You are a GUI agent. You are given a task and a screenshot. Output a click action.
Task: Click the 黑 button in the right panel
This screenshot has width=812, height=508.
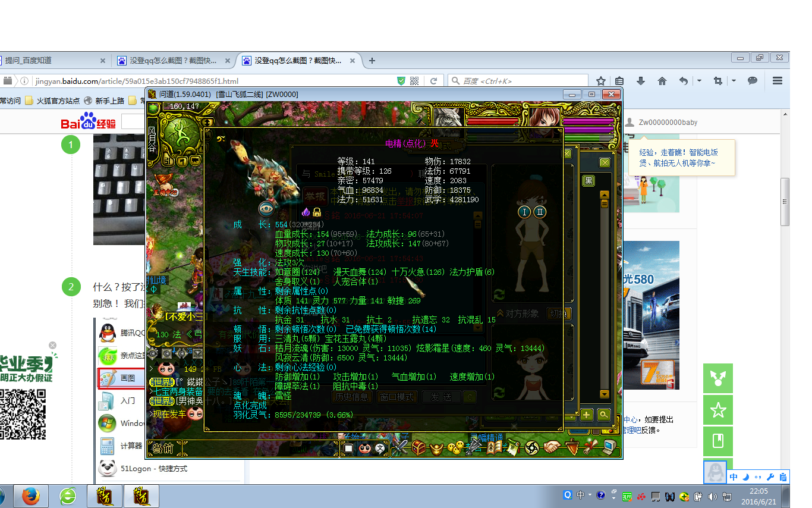pyautogui.click(x=588, y=180)
